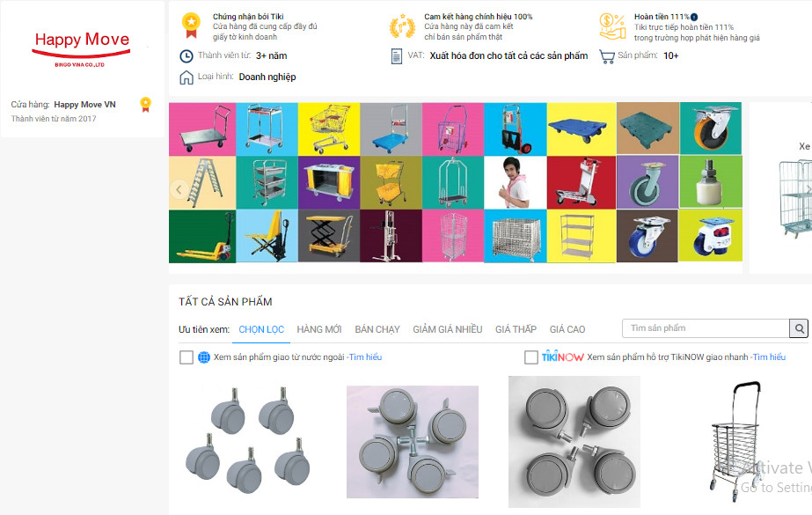The width and height of the screenshot is (812, 515).
Task: Click the Tìm sản phẩm search field
Action: coord(706,328)
